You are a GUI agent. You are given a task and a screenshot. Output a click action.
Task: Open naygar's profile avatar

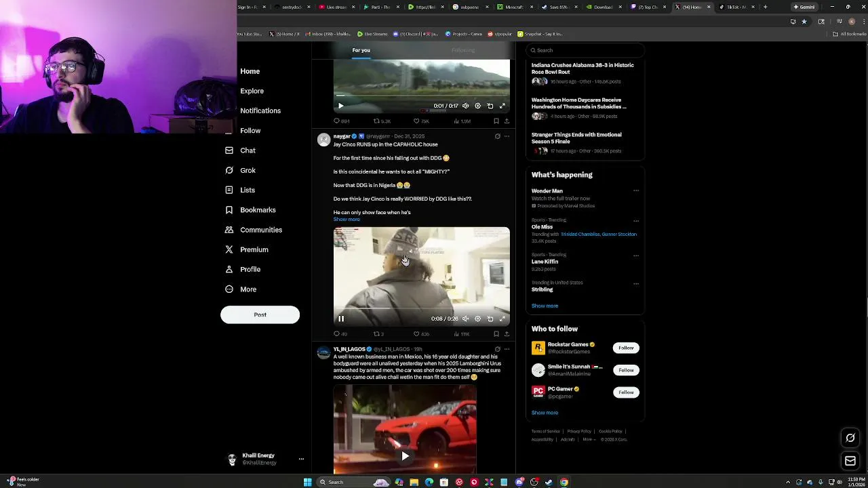point(323,140)
